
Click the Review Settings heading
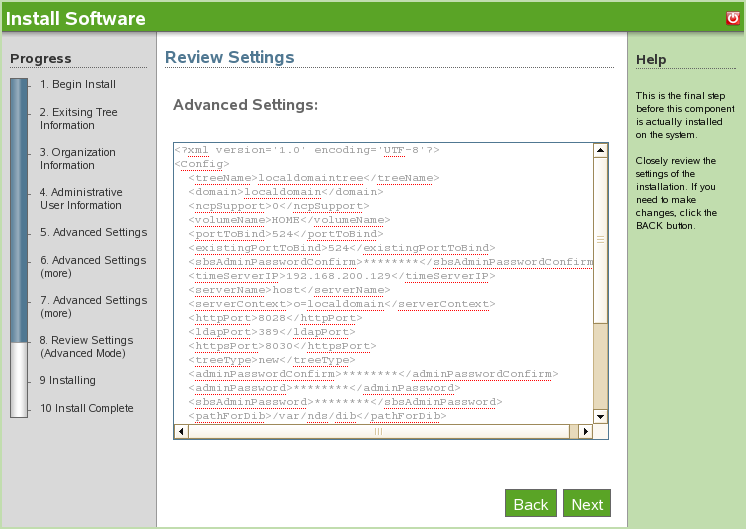229,57
